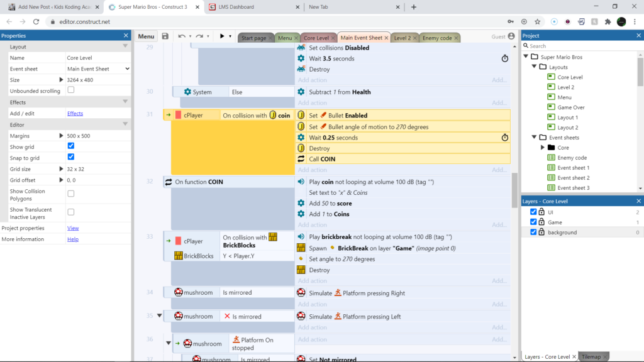Switch to the Enemy code tab
The height and width of the screenshot is (362, 644).
[x=437, y=38]
